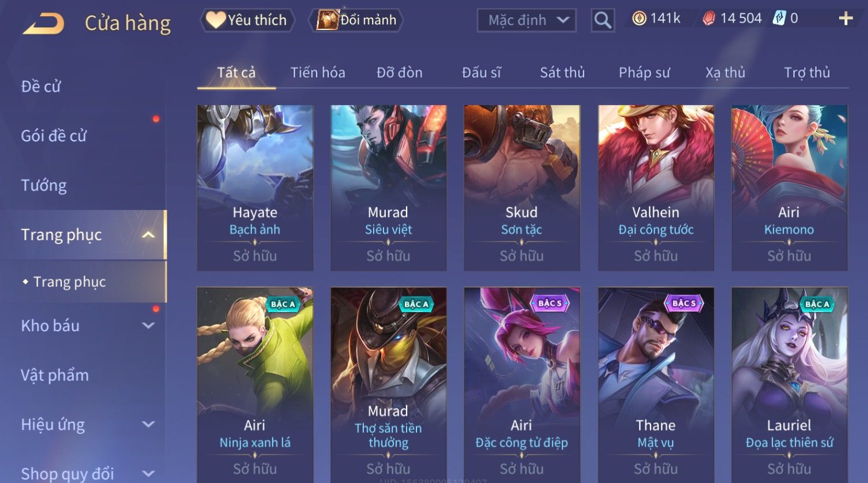Open search with the magnifier icon

click(x=603, y=20)
